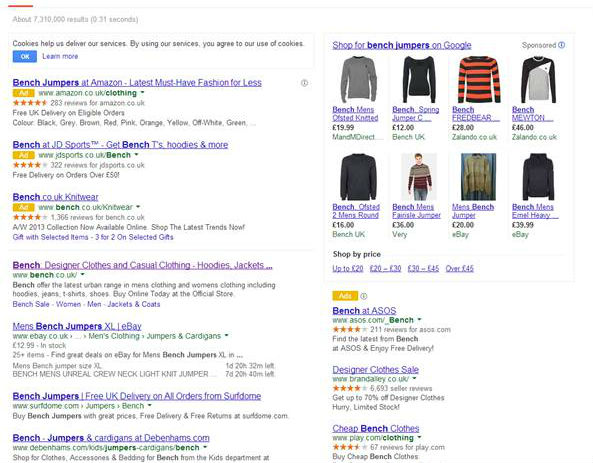This screenshot has width=593, height=463.
Task: Click 283 reviews for amazon.co.uk rating
Action: point(98,103)
